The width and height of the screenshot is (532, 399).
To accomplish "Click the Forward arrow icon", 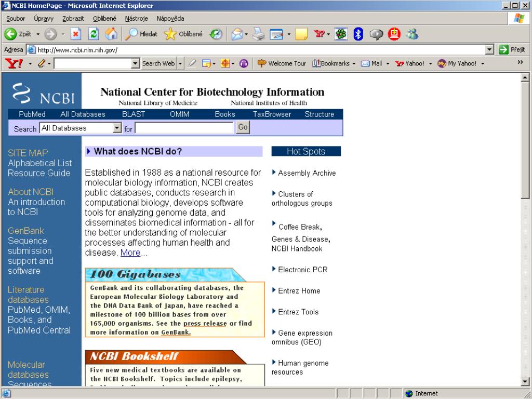I will [50, 34].
